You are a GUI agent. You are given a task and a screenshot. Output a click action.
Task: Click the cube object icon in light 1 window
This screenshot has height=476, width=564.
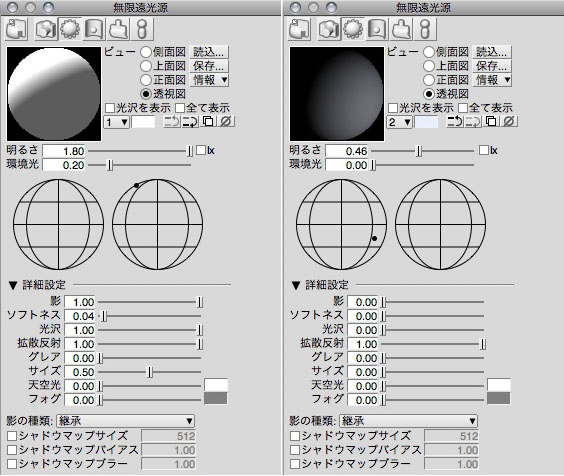46,29
